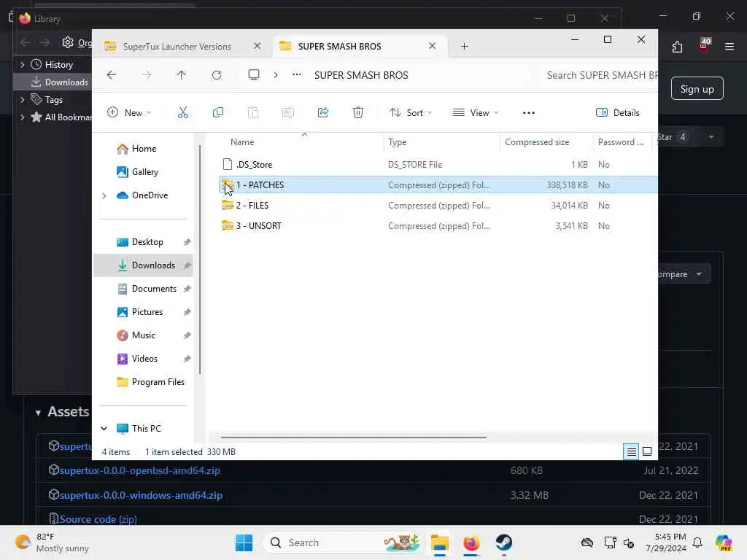The image size is (747, 560).
Task: Collapse the Assets section on GitHub page
Action: click(x=38, y=413)
